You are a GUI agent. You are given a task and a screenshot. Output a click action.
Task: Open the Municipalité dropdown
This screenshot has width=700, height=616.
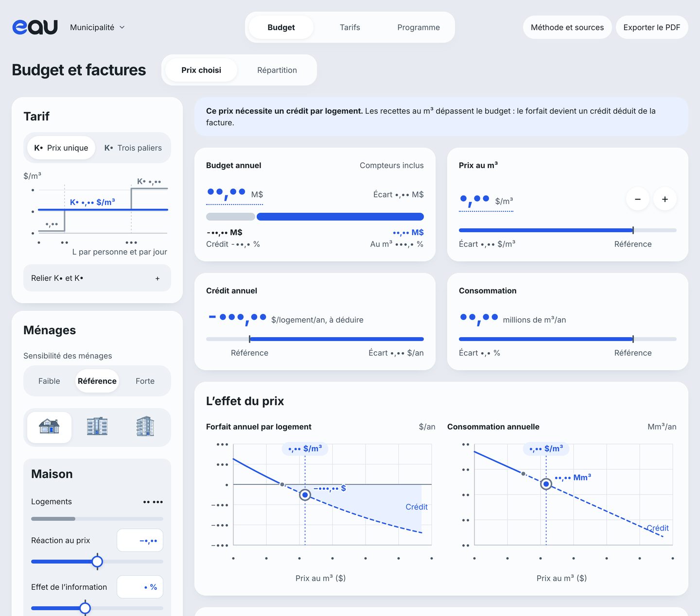click(97, 27)
